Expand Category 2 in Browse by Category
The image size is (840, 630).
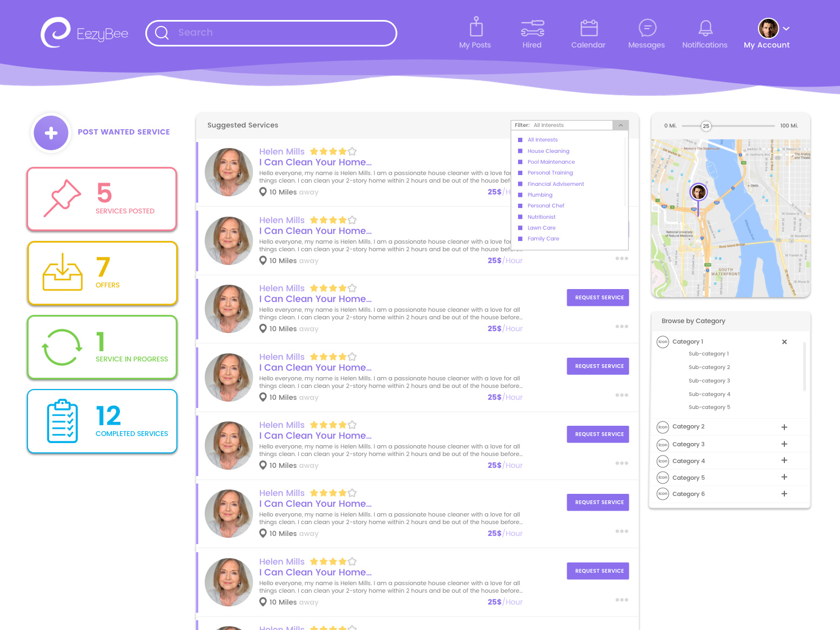(784, 427)
